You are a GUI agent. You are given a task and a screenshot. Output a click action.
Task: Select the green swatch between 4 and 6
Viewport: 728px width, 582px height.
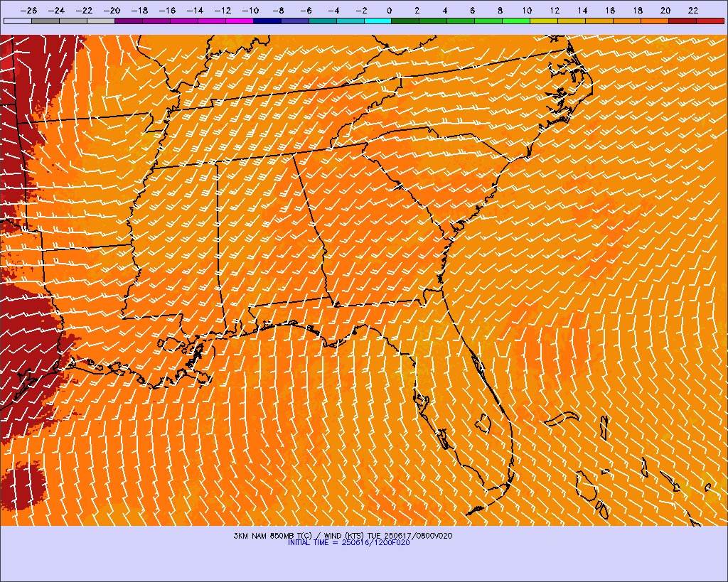(461, 21)
